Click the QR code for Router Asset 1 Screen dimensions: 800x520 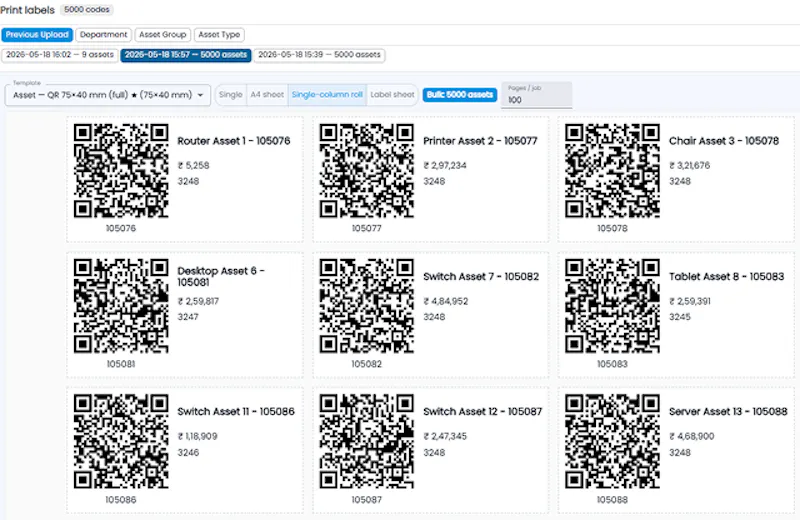click(x=121, y=171)
